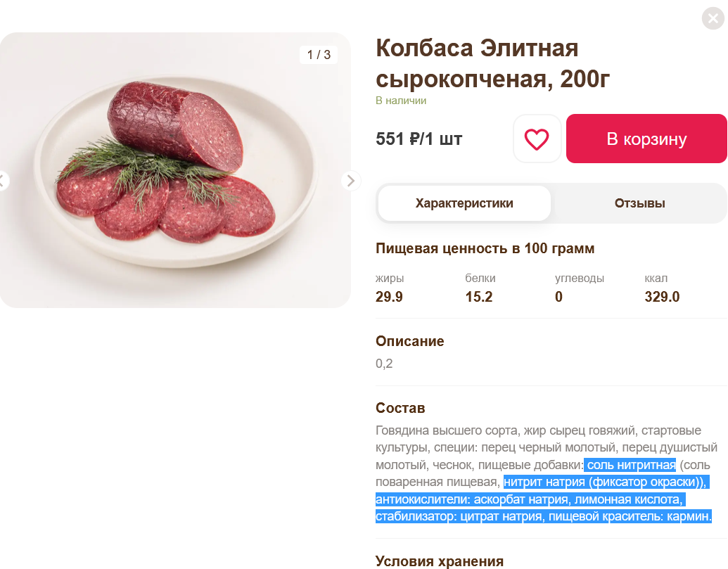Click the Состав section heading
This screenshot has height=569, width=728.
pyautogui.click(x=400, y=408)
